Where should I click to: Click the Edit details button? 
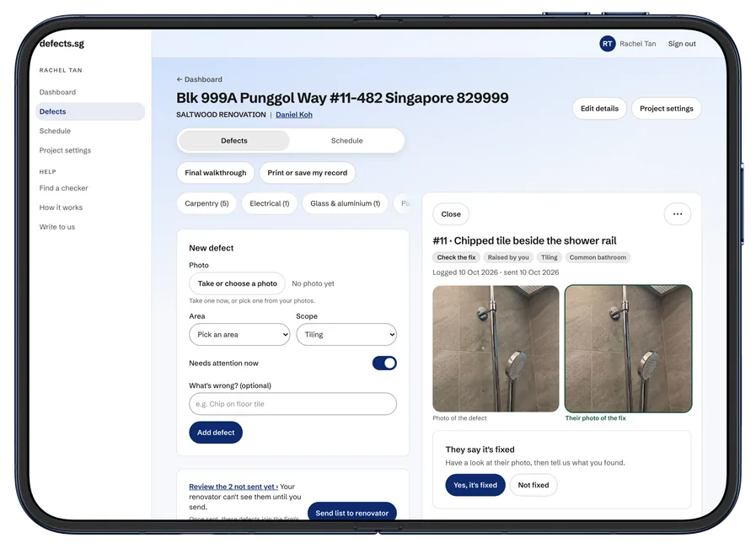pos(599,109)
